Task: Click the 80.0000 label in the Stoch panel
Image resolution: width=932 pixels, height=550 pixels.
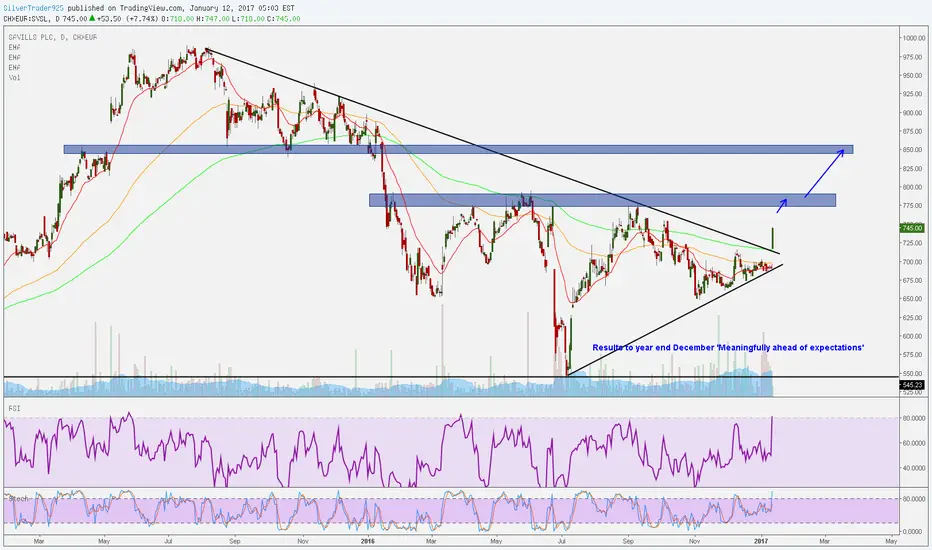Action: (x=914, y=499)
